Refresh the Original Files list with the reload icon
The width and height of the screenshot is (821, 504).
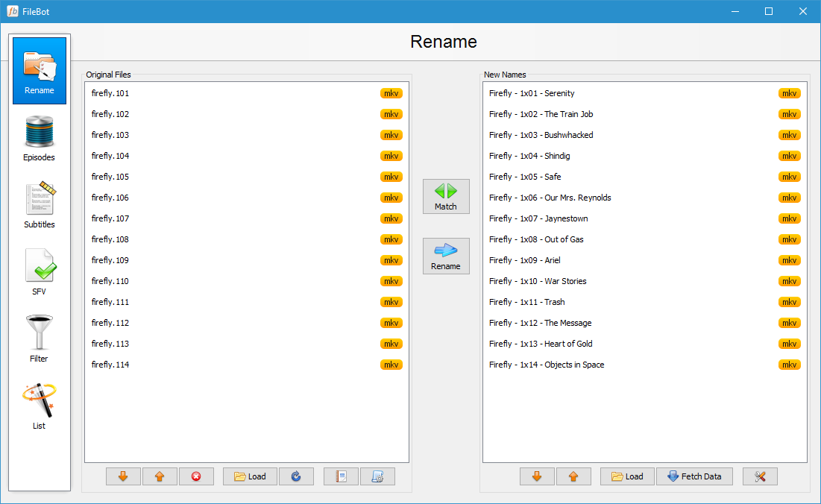pos(296,476)
